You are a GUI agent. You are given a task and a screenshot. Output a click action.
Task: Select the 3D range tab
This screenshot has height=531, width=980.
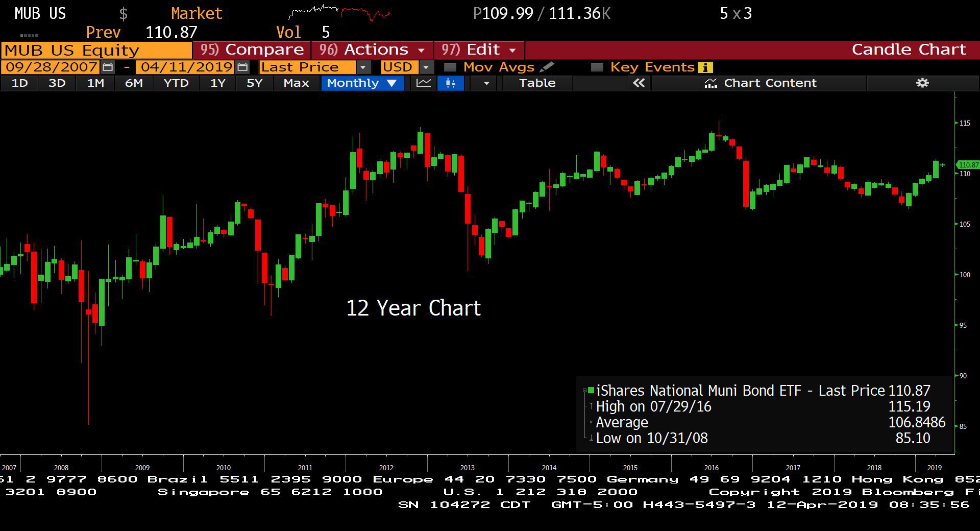(57, 83)
